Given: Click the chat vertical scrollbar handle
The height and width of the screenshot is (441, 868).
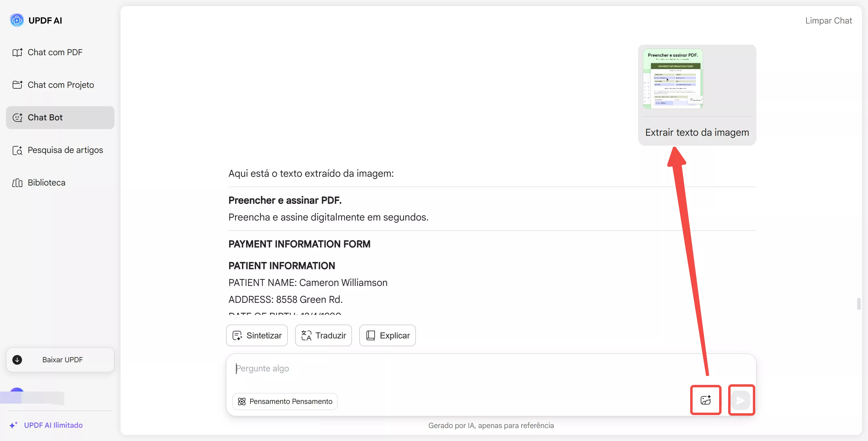Looking at the screenshot, I should pyautogui.click(x=859, y=303).
